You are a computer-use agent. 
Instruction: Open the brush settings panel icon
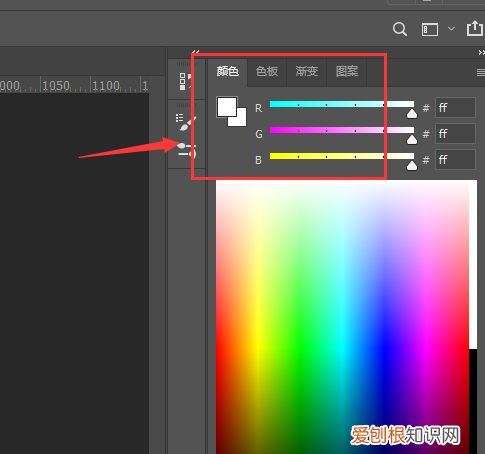(186, 122)
